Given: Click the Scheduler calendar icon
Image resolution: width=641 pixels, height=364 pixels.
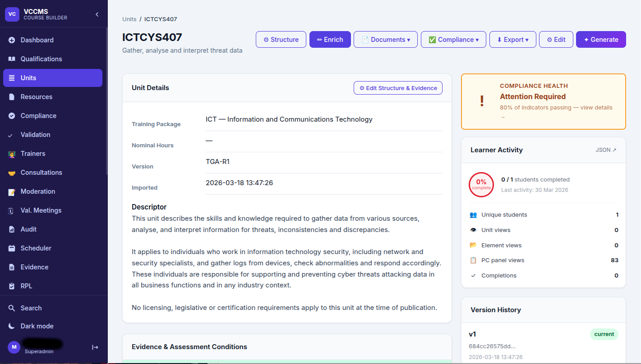Looking at the screenshot, I should tap(12, 248).
